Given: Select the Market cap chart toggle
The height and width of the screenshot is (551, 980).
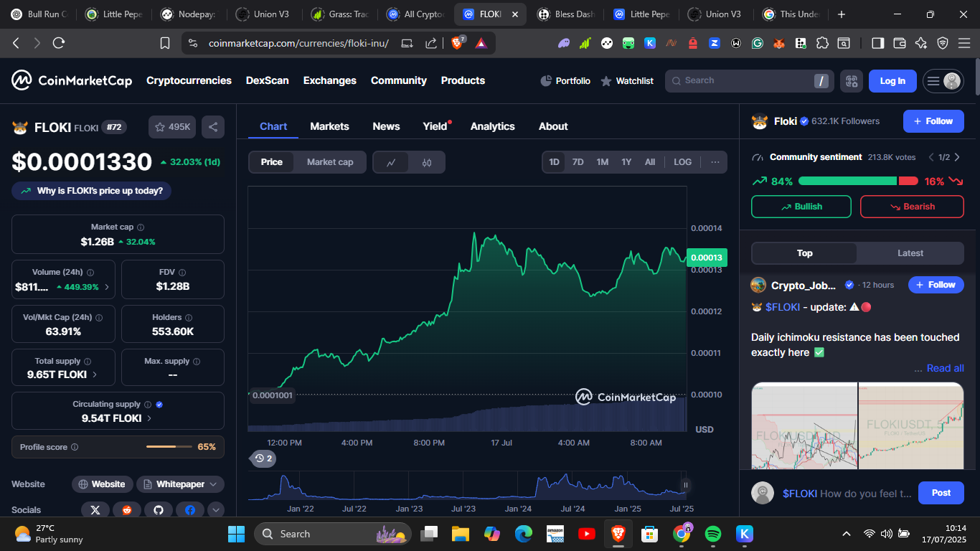Looking at the screenshot, I should [330, 162].
